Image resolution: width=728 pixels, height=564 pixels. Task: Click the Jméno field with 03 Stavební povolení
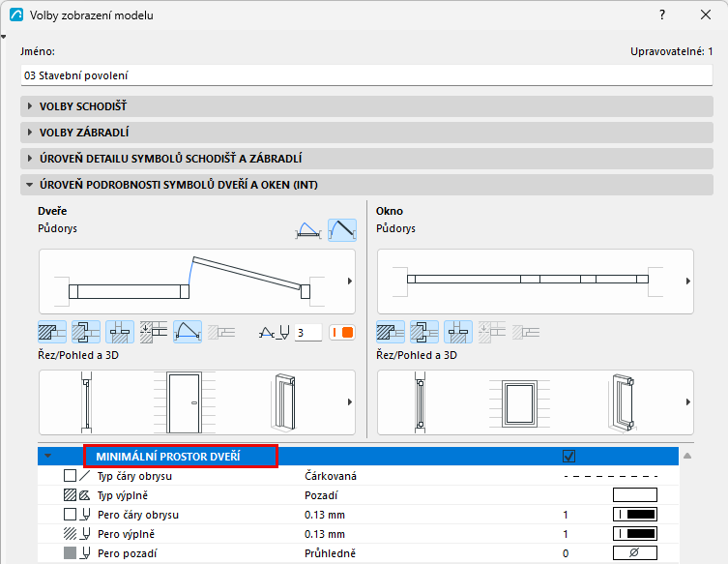click(x=366, y=75)
